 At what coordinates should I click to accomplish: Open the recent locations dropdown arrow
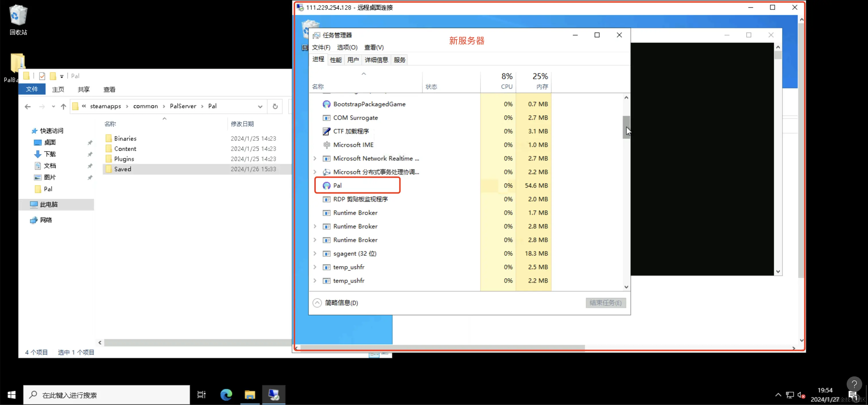pos(53,107)
